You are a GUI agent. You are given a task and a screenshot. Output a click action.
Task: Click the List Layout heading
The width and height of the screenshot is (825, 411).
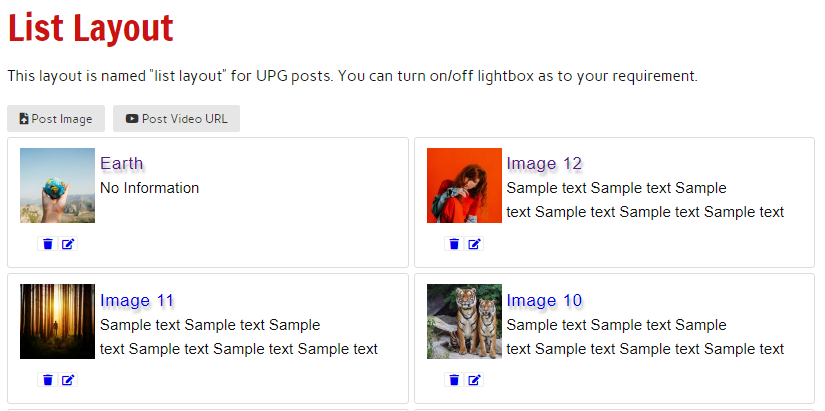(91, 28)
